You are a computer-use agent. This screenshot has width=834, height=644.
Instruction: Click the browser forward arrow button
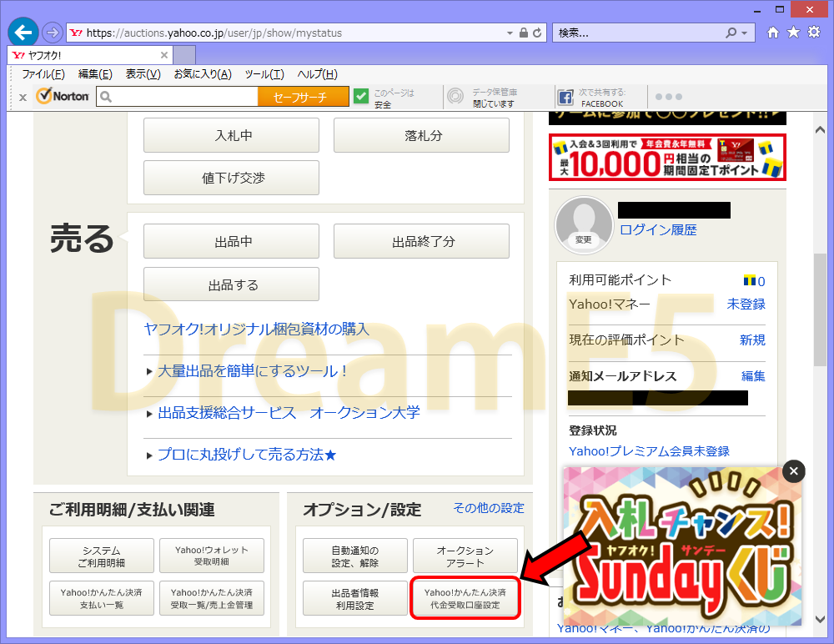[x=52, y=33]
